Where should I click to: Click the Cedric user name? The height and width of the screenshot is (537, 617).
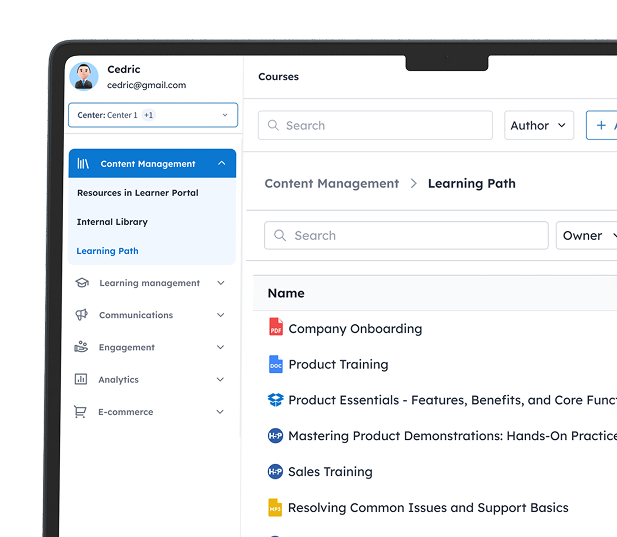click(124, 69)
